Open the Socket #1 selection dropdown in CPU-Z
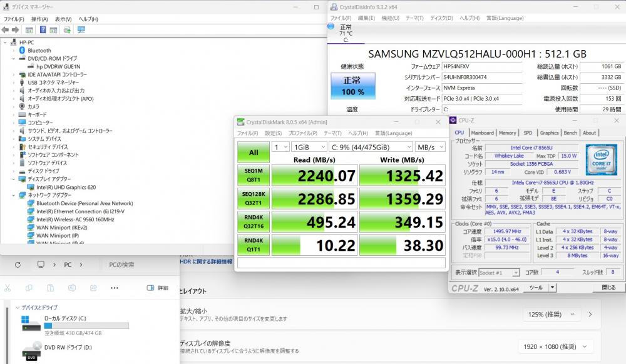The width and height of the screenshot is (626, 364). click(499, 273)
